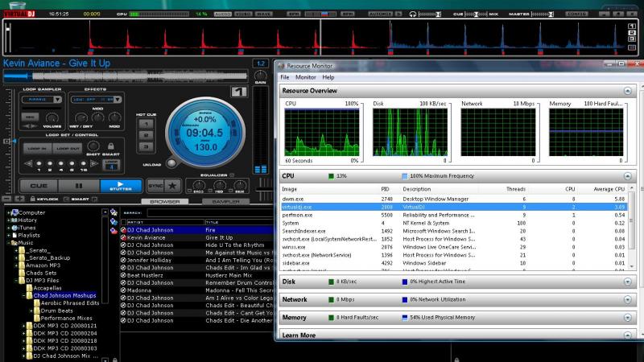Expand the Computer tree node
This screenshot has width=644, height=362.
click(9, 212)
